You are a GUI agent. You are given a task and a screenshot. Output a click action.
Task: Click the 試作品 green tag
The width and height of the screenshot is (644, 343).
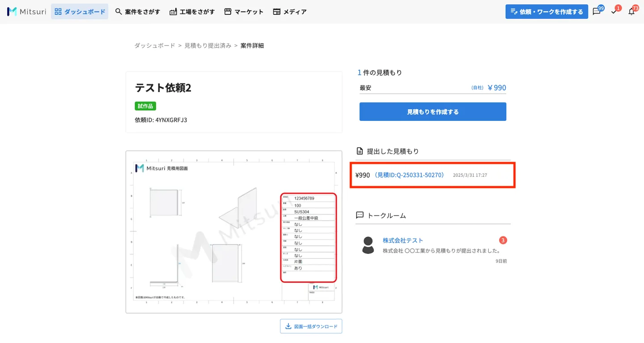(145, 106)
